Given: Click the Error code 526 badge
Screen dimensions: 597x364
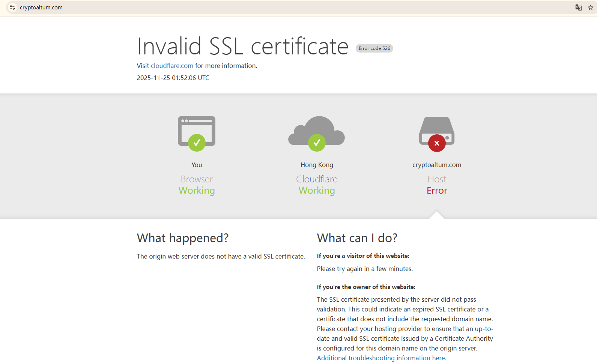Looking at the screenshot, I should [x=374, y=48].
